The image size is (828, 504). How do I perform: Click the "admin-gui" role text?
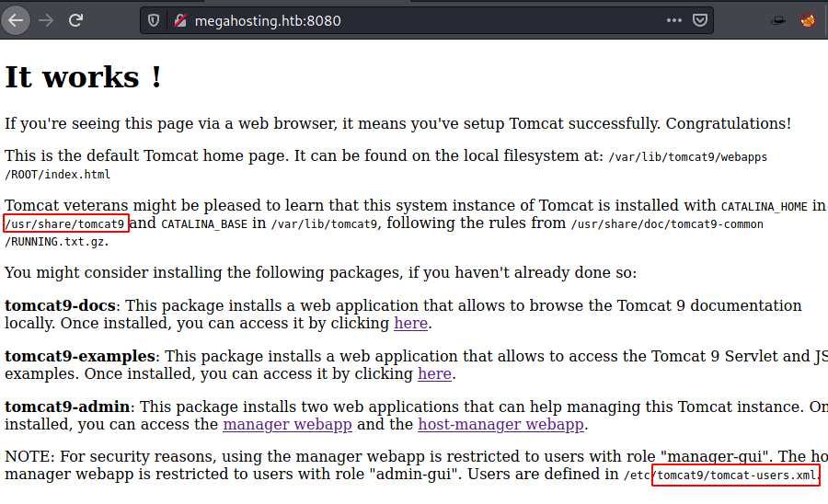413,474
